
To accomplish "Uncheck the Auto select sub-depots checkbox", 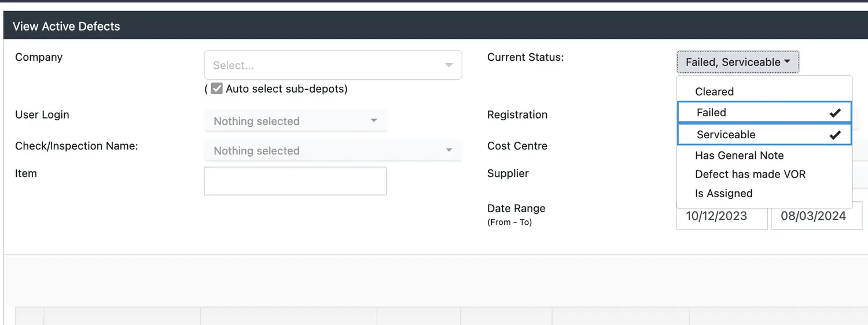I will coord(217,89).
